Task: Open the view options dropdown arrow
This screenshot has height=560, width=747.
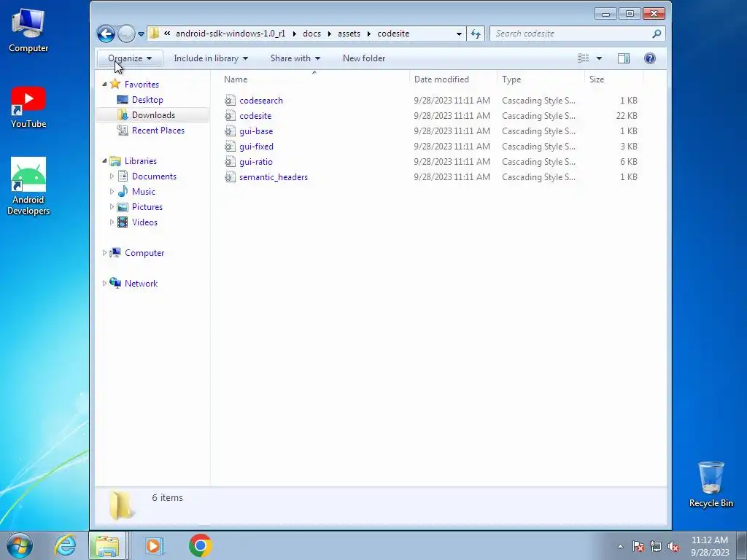Action: point(600,58)
